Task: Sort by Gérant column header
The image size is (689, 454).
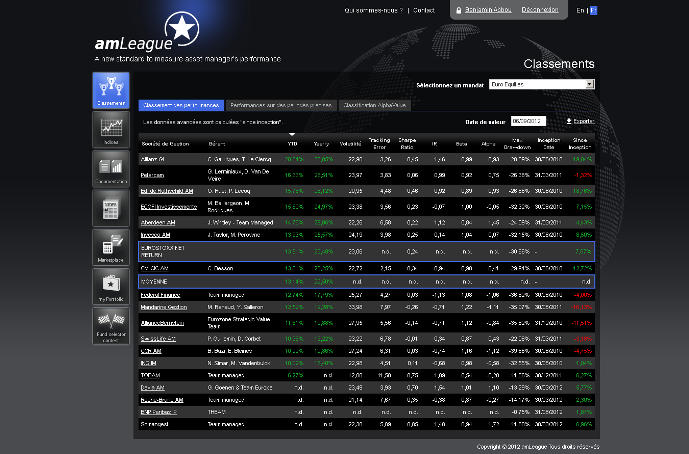Action: point(217,144)
